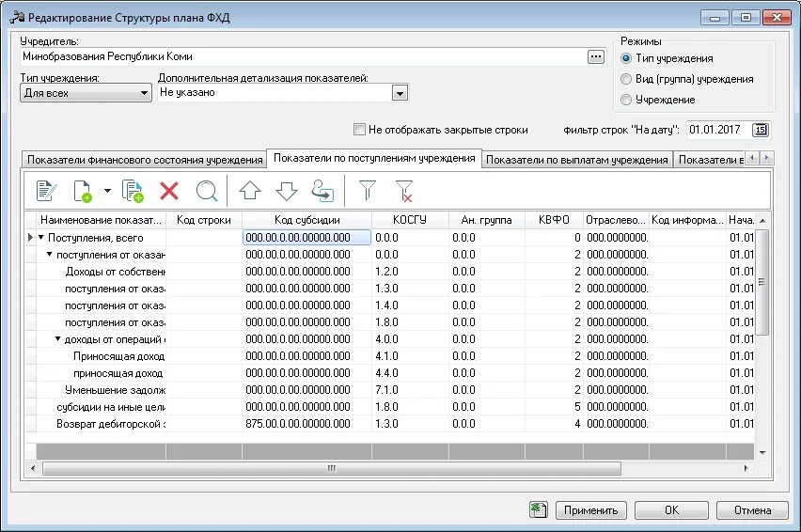The height and width of the screenshot is (532, 801).
Task: Click the Учредитель field Минобразования Республики Коми
Action: 303,56
